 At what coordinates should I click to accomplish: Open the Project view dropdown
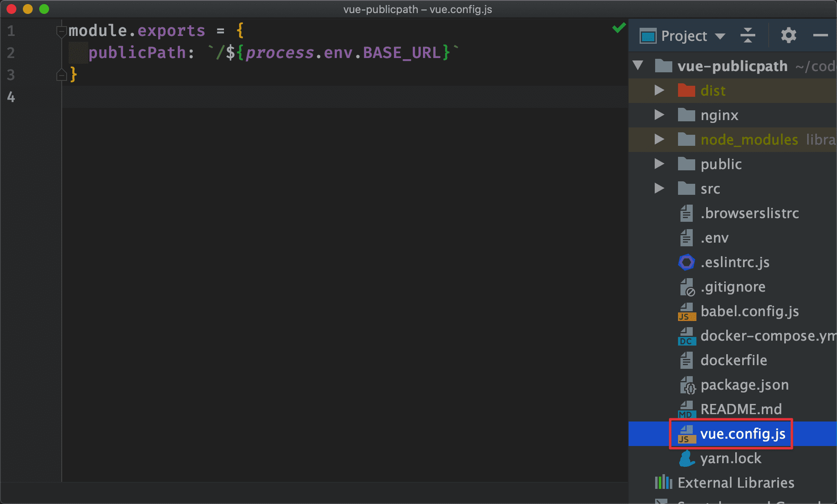click(720, 36)
